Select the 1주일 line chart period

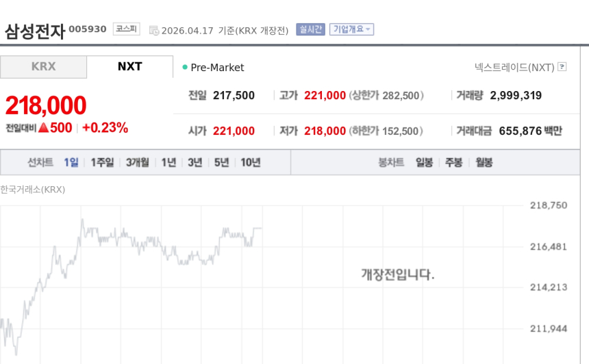(x=102, y=163)
